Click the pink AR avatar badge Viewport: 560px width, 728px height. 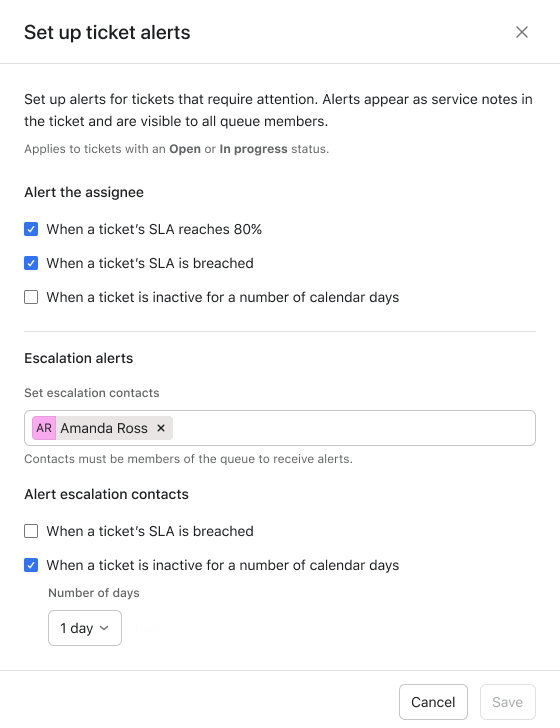click(44, 428)
